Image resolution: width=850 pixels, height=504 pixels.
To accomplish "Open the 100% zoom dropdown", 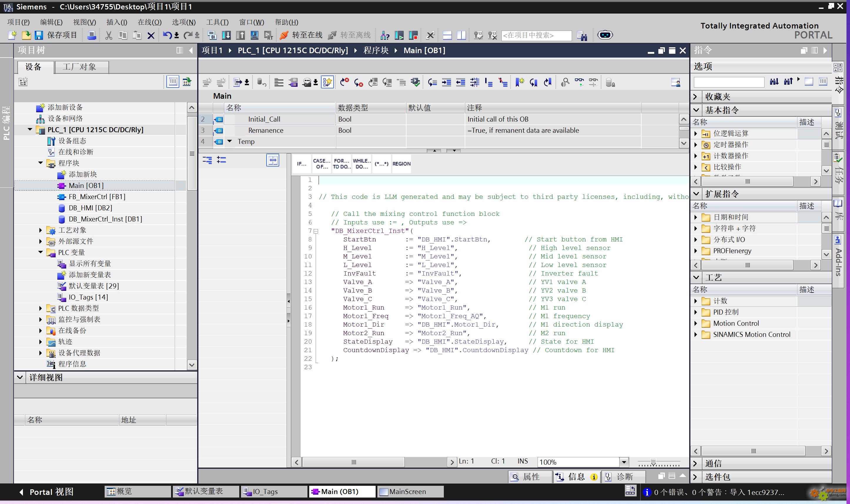I will 624,462.
